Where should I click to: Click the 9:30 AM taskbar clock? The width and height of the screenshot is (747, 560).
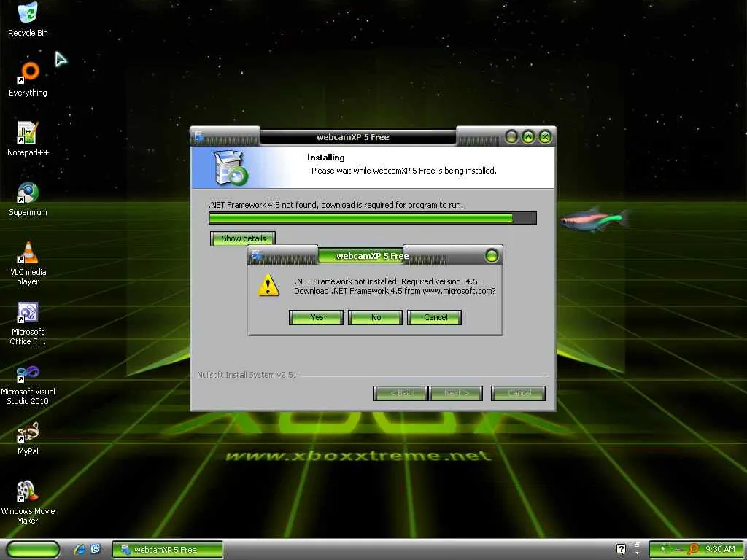coord(720,549)
